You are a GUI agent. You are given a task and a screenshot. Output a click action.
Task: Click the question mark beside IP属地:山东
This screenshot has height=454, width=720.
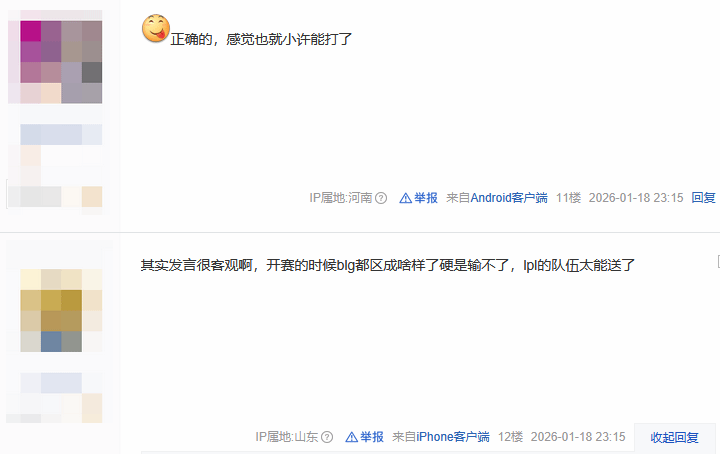(327, 437)
